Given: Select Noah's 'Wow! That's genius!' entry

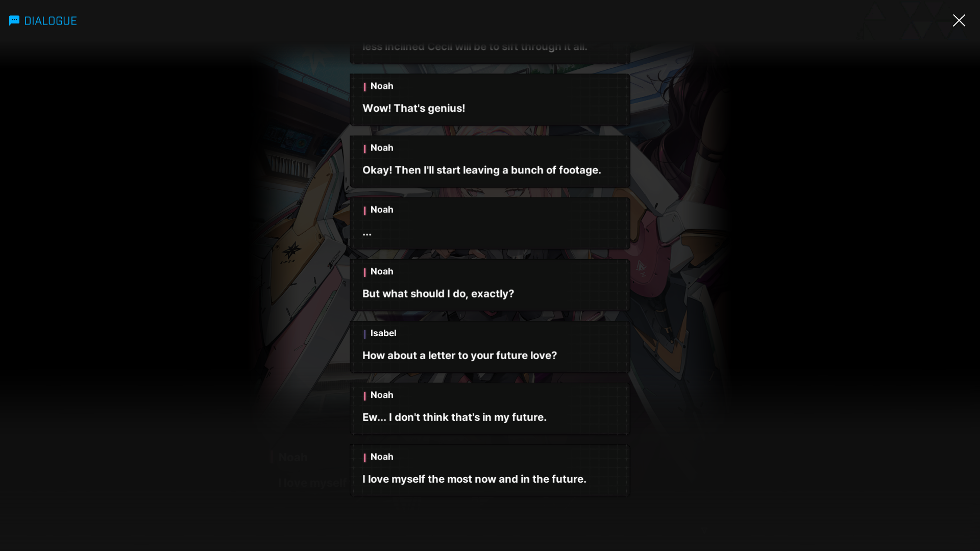Looking at the screenshot, I should 489,99.
